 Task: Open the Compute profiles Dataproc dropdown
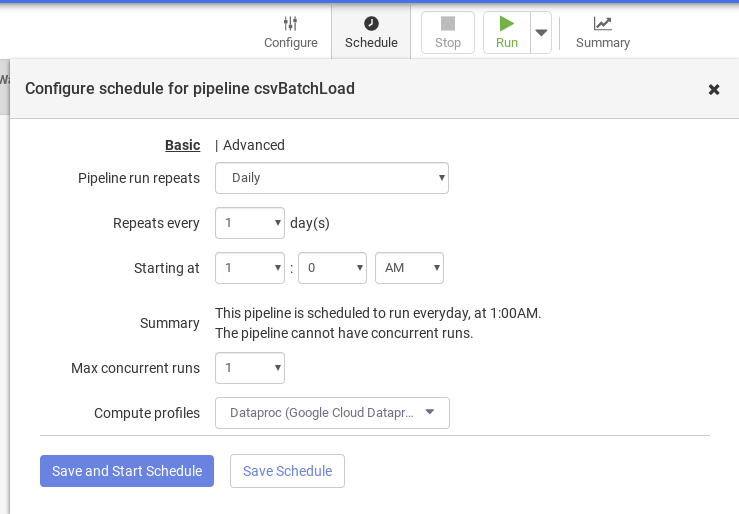[x=332, y=413]
